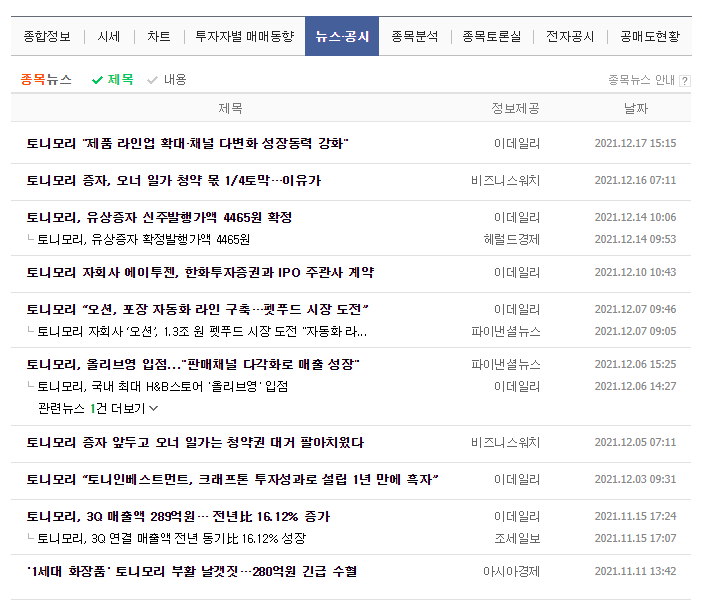Click 이데일리 source on 2021.12.17 row
The height and width of the screenshot is (609, 702).
click(x=517, y=143)
